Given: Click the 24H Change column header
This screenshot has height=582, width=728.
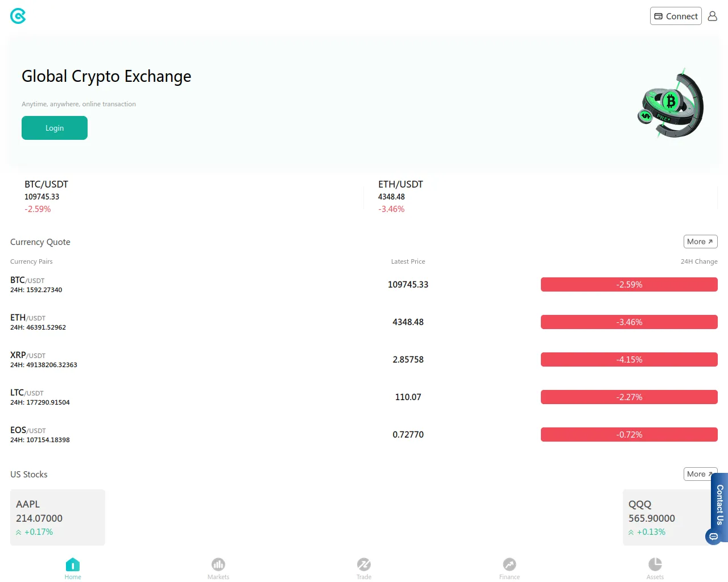Looking at the screenshot, I should [x=699, y=261].
